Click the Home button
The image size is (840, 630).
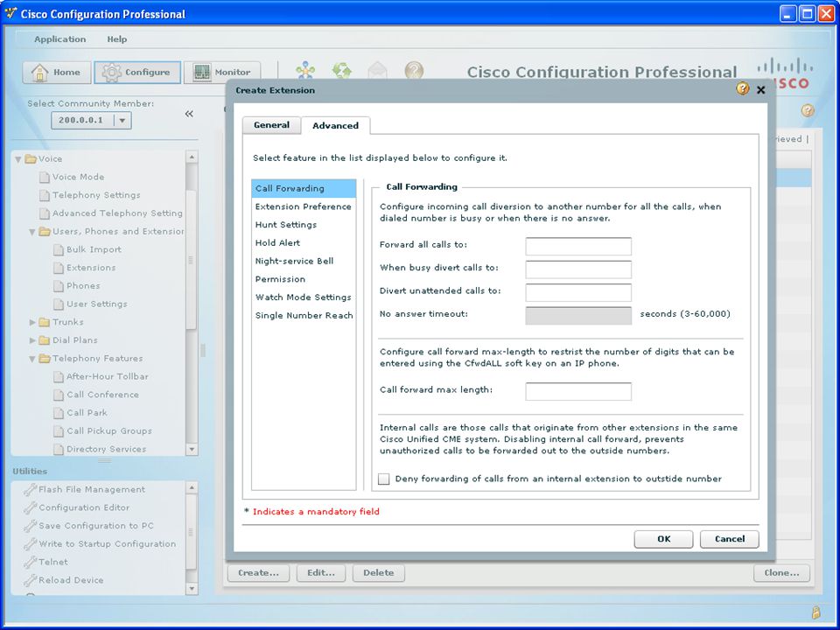click(57, 73)
